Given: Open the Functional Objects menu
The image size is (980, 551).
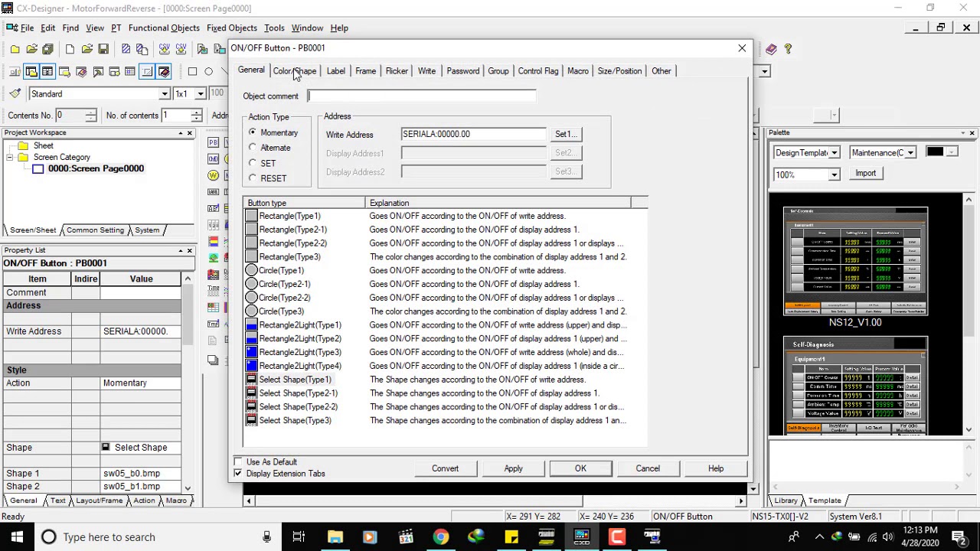Looking at the screenshot, I should pyautogui.click(x=164, y=28).
